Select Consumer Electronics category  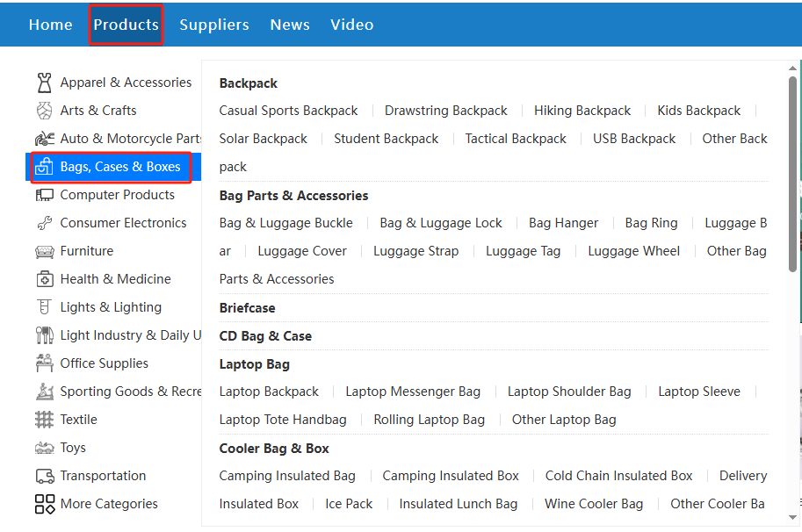click(123, 223)
